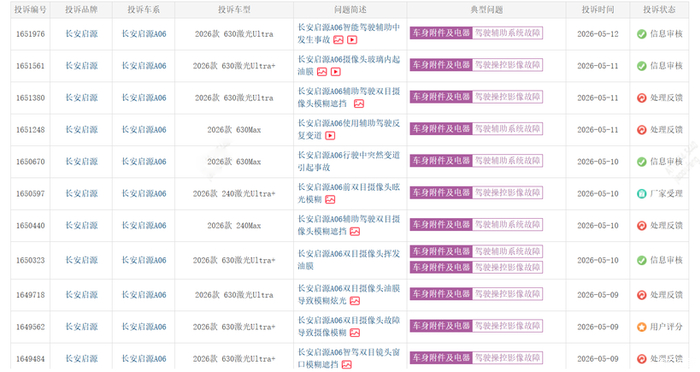The height and width of the screenshot is (372, 700).
Task: Open complaint 长安启源A06摄像头玻璃内起油膜
Action: (349, 66)
